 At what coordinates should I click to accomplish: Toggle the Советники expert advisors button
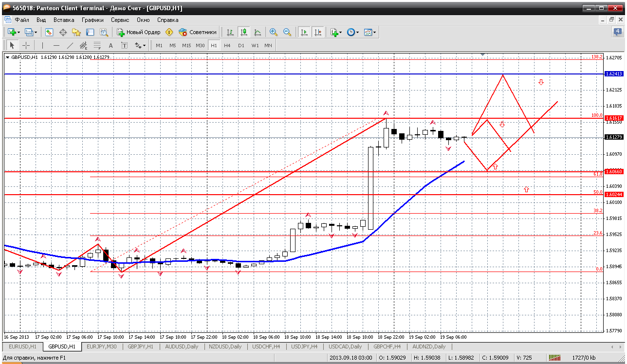click(198, 32)
